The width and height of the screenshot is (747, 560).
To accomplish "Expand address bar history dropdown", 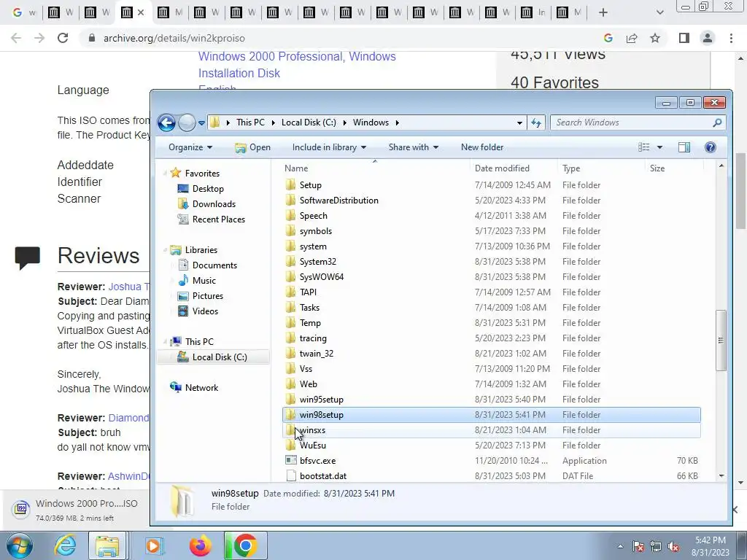I will 519,122.
